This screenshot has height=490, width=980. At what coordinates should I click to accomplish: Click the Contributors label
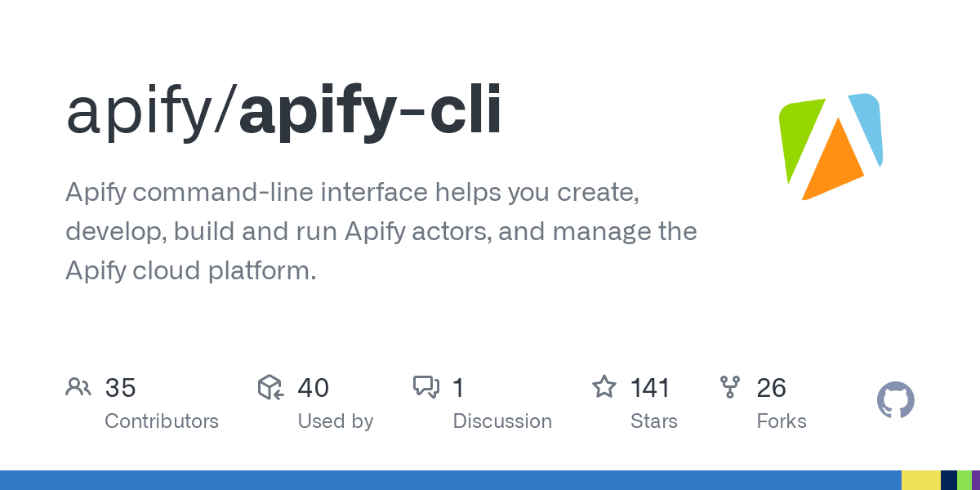pos(162,421)
